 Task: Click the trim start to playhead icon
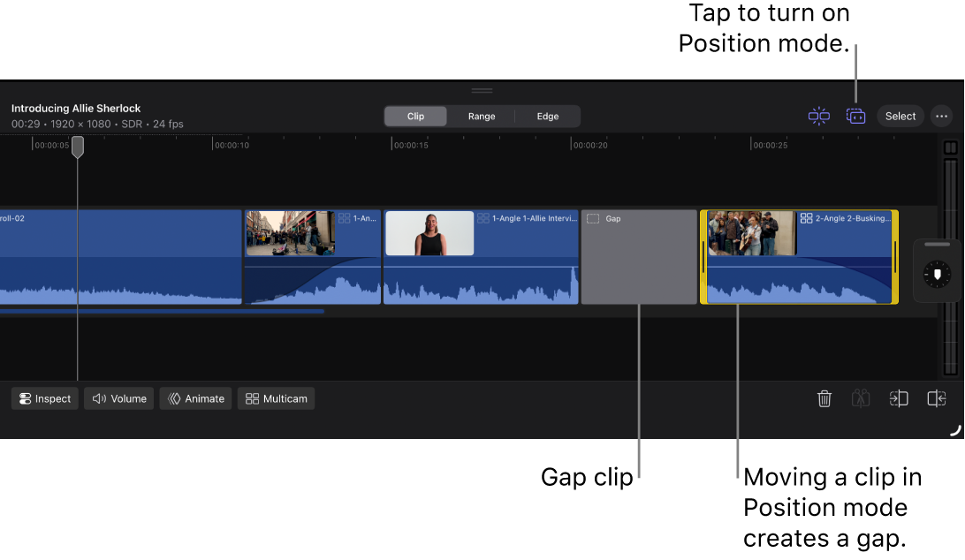(899, 398)
